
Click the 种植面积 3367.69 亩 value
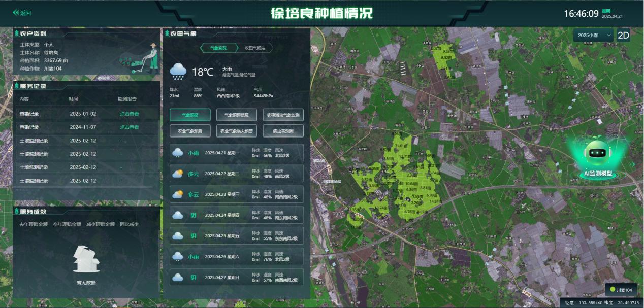(56, 60)
